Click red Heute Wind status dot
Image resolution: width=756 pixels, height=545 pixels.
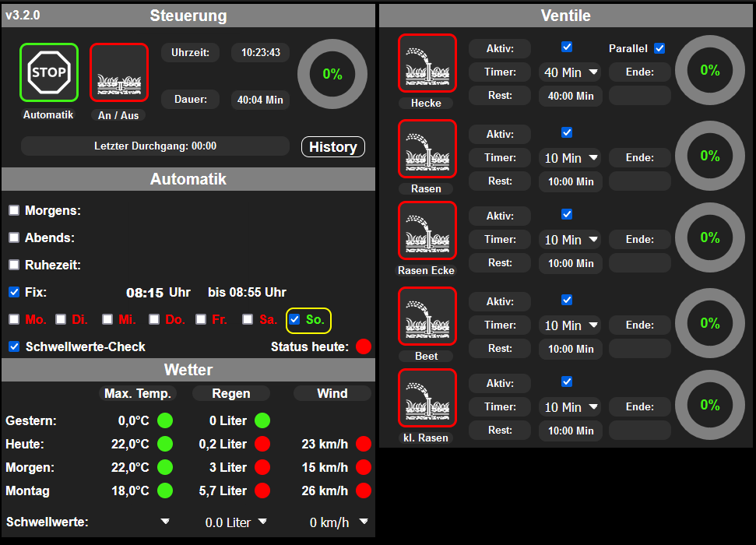364,444
